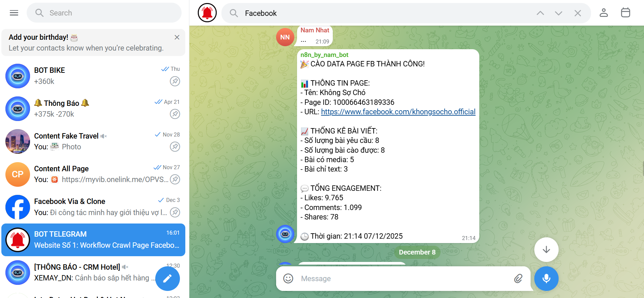Click the BOT BIKE avatar

point(18,76)
